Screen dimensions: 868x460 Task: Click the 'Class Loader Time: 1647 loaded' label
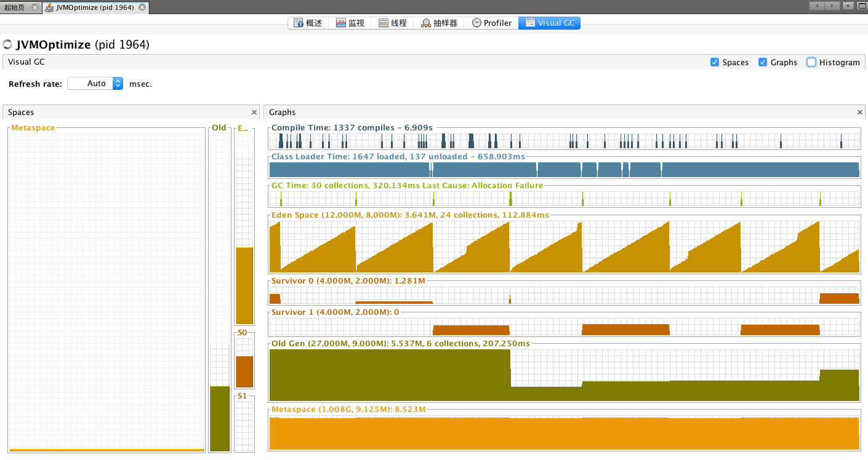[398, 156]
